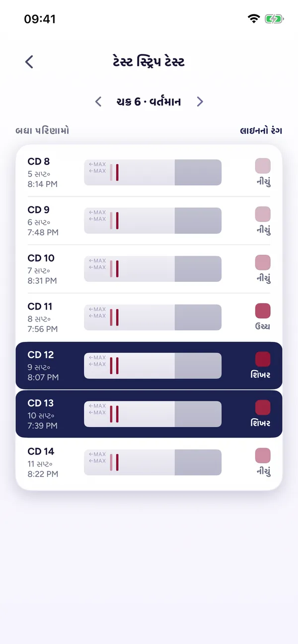298x644 pixels.
Task: Open the CD 12 peak test strip image
Action: [x=152, y=366]
